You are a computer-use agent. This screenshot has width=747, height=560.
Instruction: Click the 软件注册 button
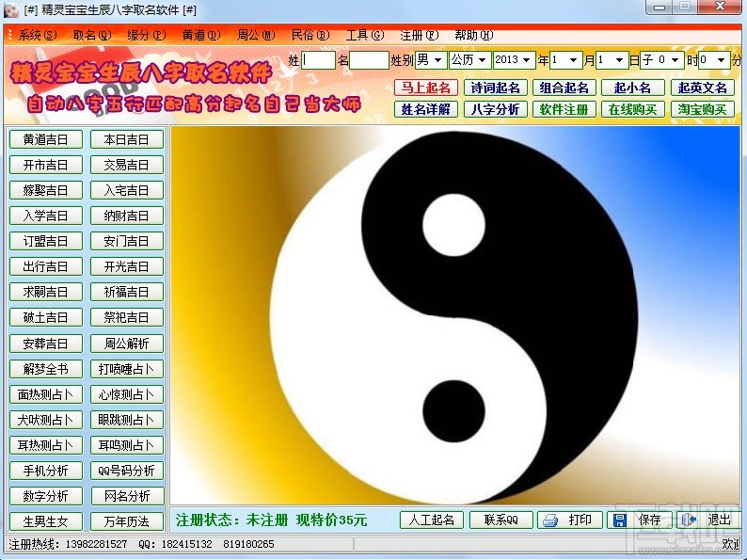pyautogui.click(x=564, y=109)
